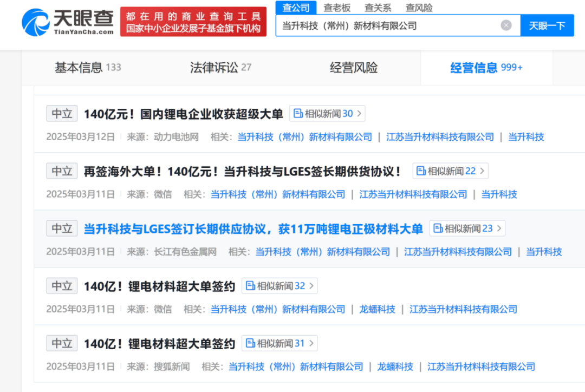Switch to 查关系 tab
This screenshot has width=585, height=392.
click(x=378, y=8)
